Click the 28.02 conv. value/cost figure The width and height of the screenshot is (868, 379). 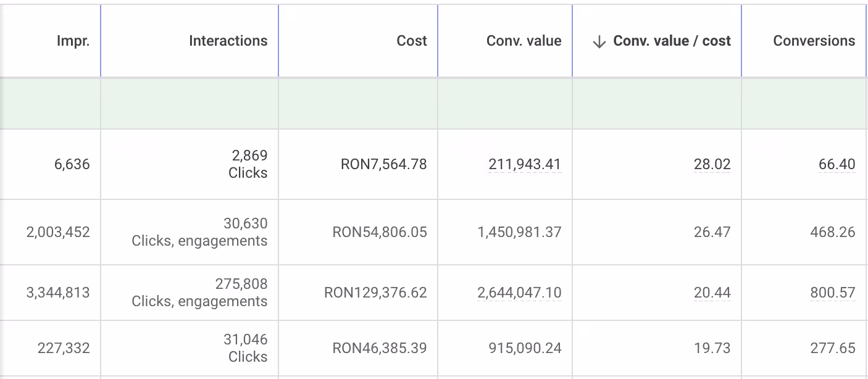tap(712, 164)
